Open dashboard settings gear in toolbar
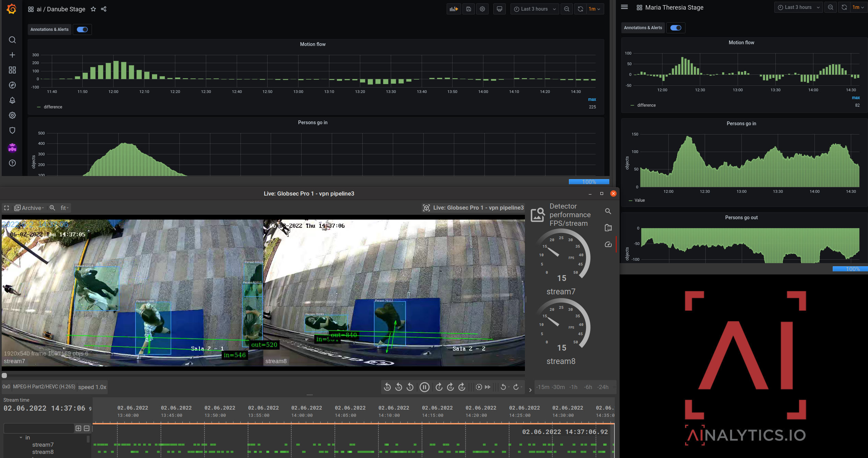Image resolution: width=868 pixels, height=458 pixels. click(x=482, y=9)
